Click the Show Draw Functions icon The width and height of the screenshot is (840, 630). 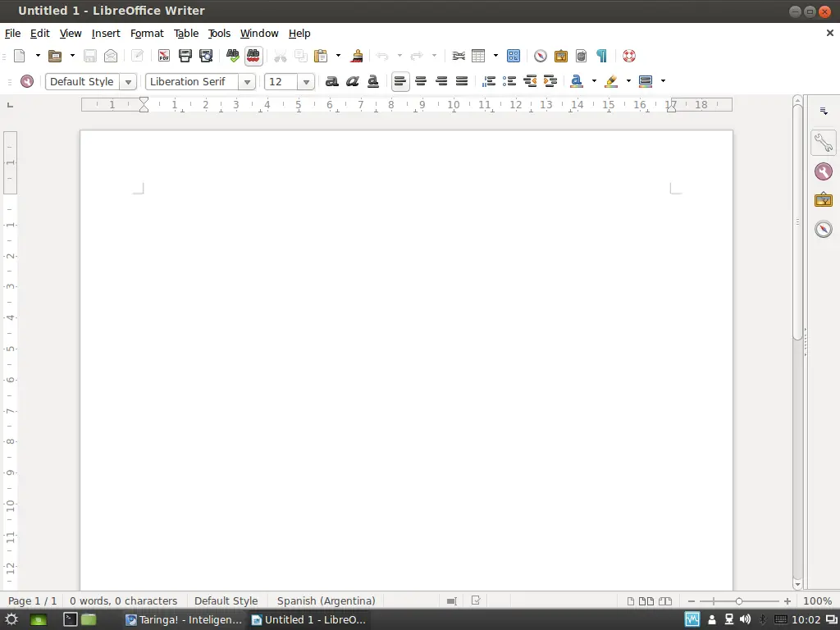click(x=514, y=56)
